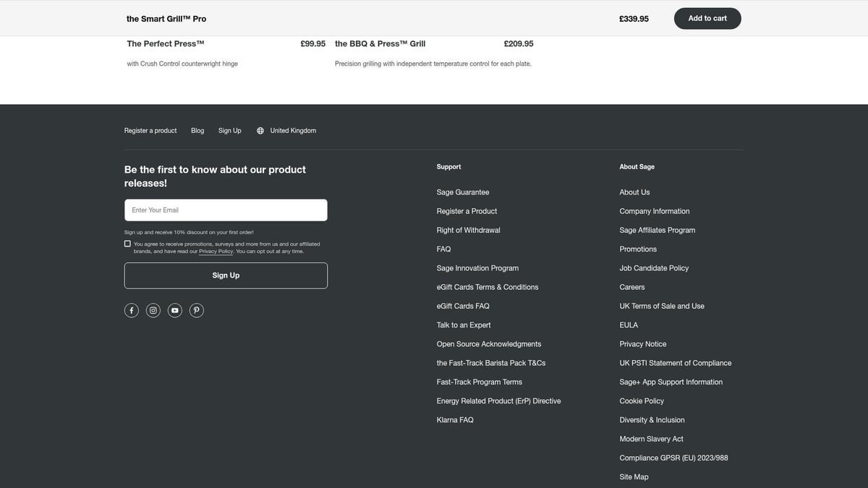Click 'Be the first to know' heading
868x488 pixels.
(x=215, y=176)
